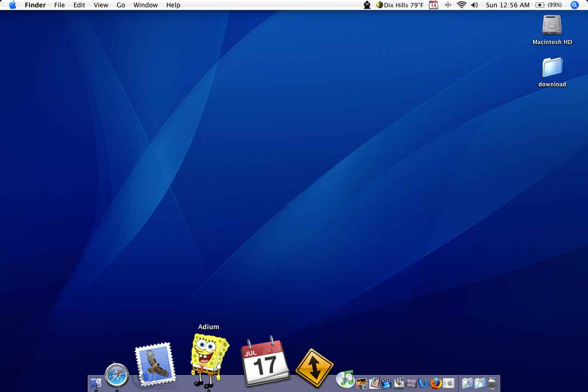Open Spotlight search in menu bar

coord(574,5)
